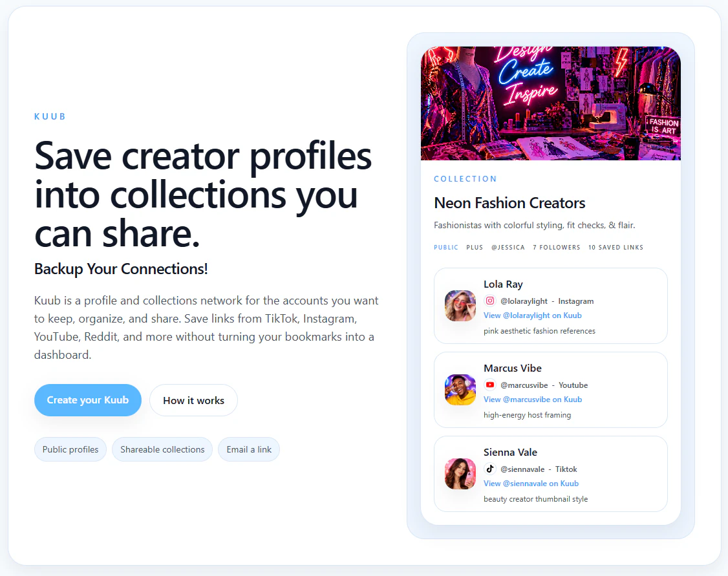Click the KUUB logo text
The height and width of the screenshot is (576, 728).
(50, 116)
